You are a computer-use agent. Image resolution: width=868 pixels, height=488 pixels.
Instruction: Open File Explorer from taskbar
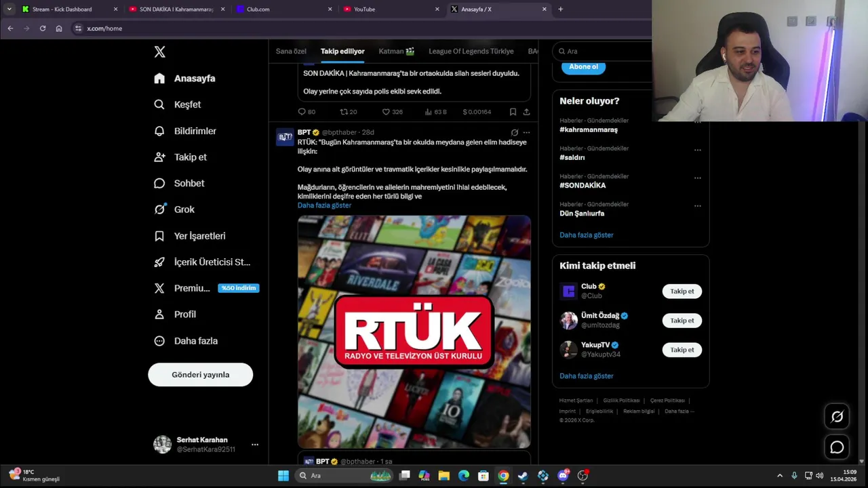[x=444, y=476]
